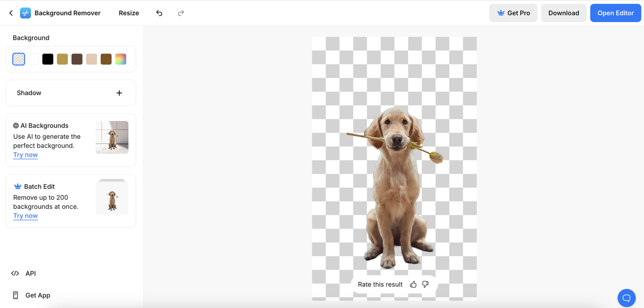Click the Rate this result text
Viewport: 644px width, 308px height.
click(380, 284)
